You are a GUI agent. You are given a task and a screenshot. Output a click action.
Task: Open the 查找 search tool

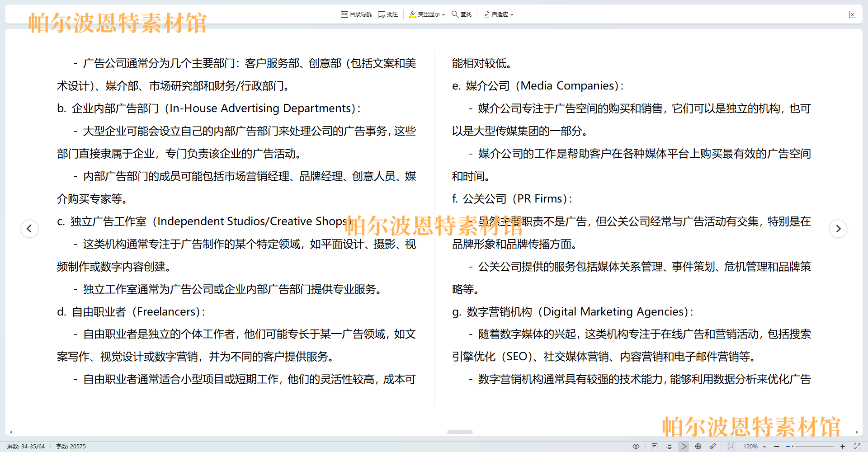[462, 14]
